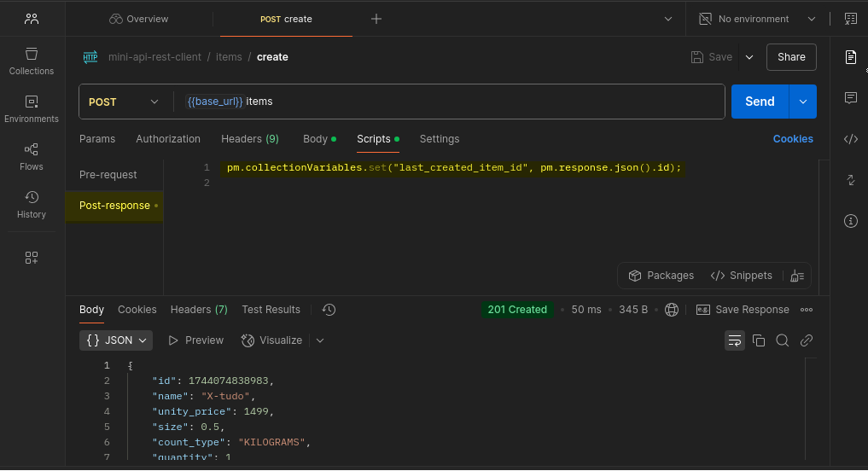This screenshot has width=868, height=471.
Task: Open the Cookies link
Action: coord(793,139)
